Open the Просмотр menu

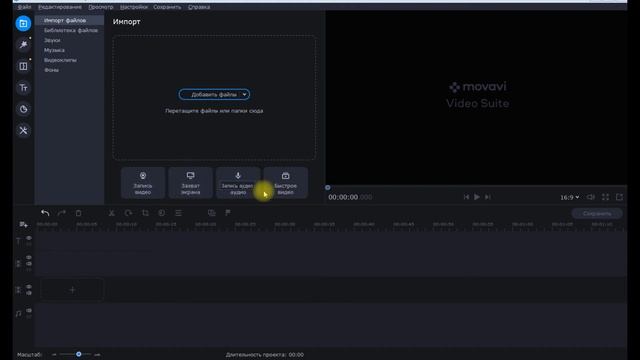coord(101,7)
